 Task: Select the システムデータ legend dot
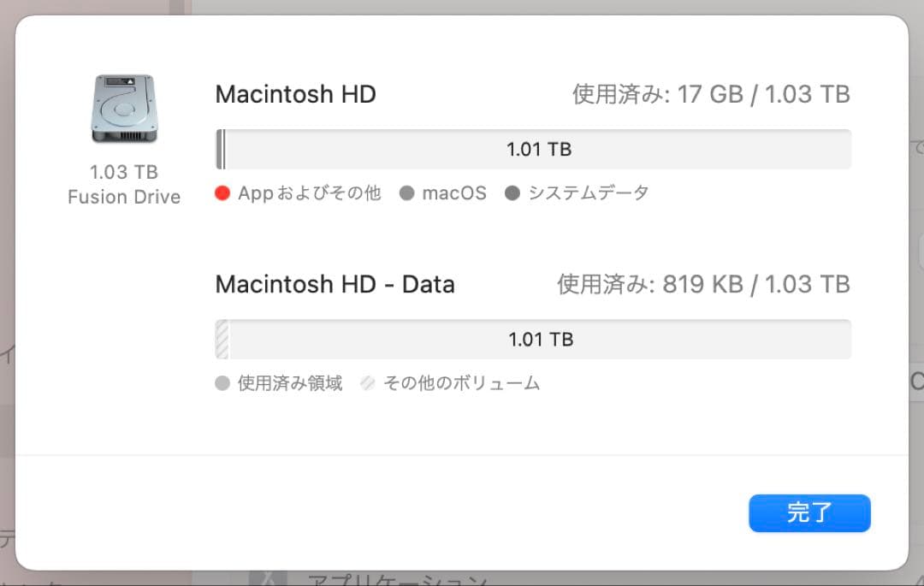(x=512, y=192)
